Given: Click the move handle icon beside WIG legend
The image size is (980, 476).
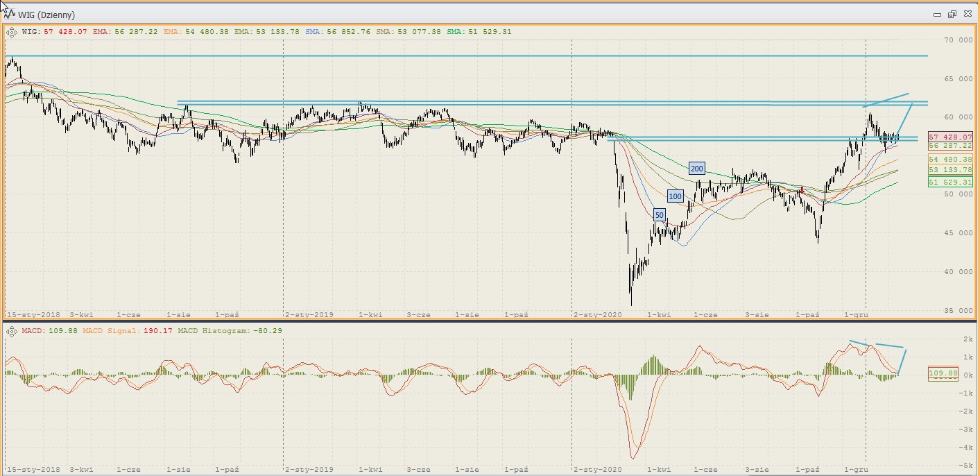Looking at the screenshot, I should (x=12, y=32).
